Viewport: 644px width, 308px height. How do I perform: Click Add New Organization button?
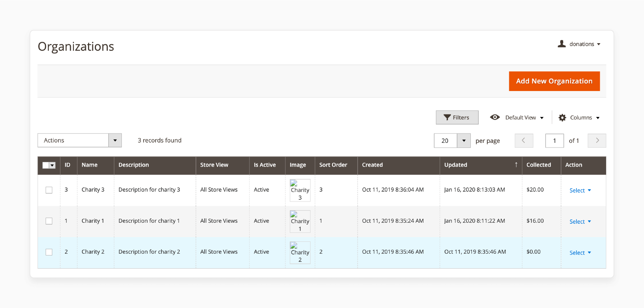554,81
